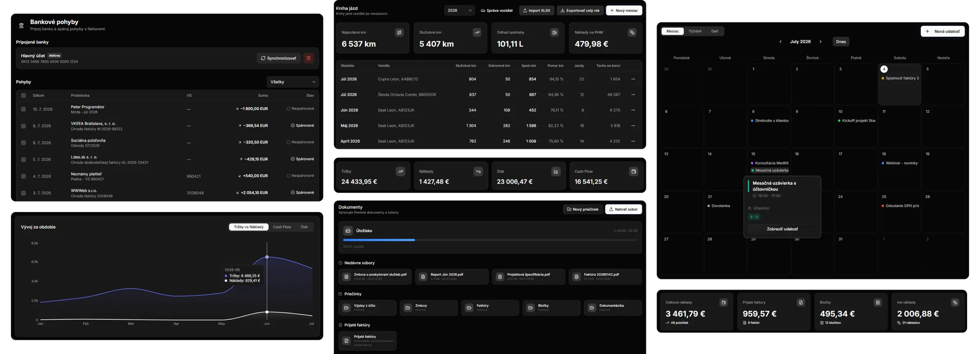The height and width of the screenshot is (354, 980).
Task: Open Report Jún 2026.pdf file
Action: (452, 277)
